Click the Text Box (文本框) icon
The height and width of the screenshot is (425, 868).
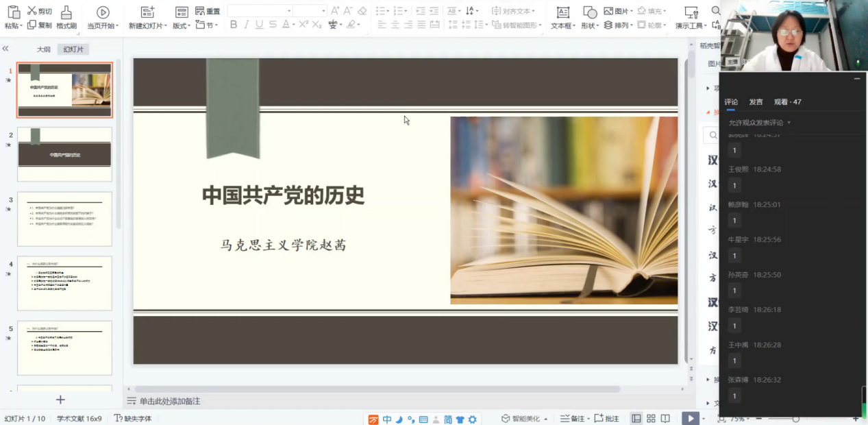tap(562, 12)
